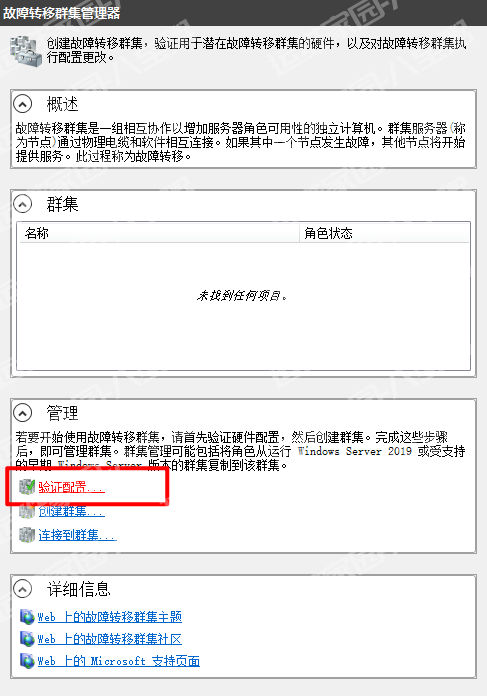487x696 pixels.
Task: Collapse the 概述 section
Action: (23, 104)
